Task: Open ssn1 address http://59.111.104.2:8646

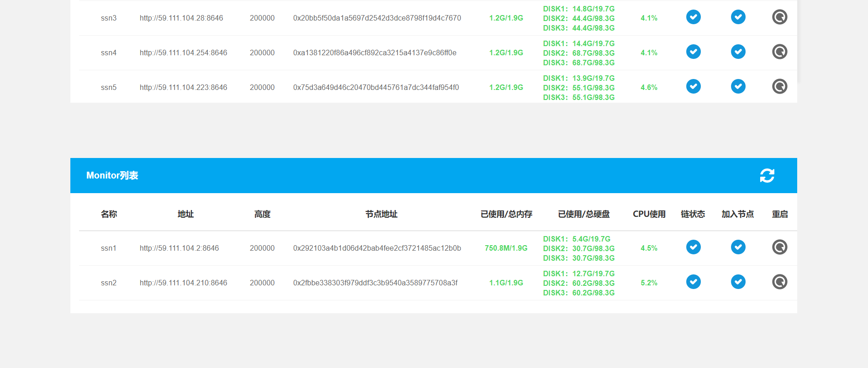Action: (x=179, y=248)
